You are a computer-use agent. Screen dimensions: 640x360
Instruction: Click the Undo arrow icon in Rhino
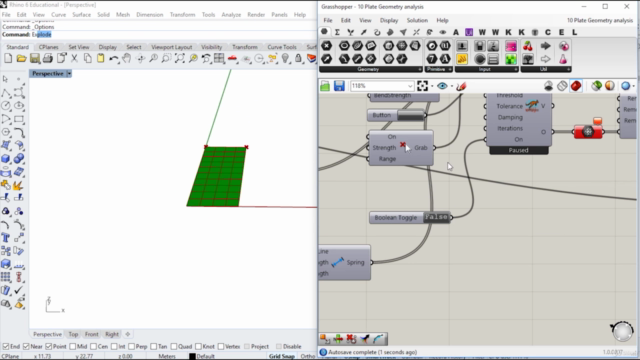(114, 59)
